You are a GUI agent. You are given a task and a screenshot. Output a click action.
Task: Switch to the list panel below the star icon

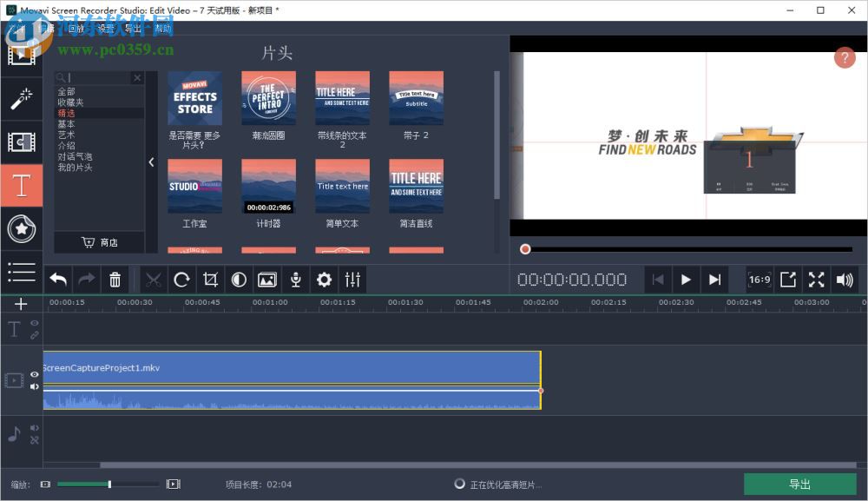pyautogui.click(x=22, y=272)
